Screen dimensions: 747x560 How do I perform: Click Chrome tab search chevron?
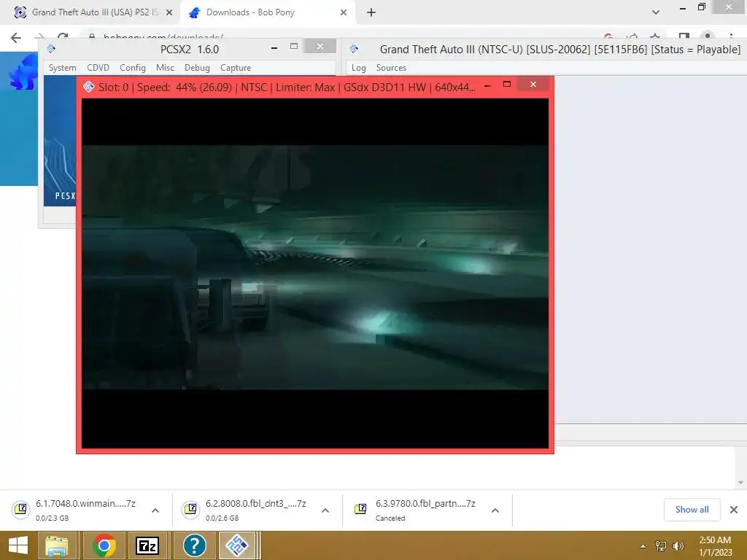[x=656, y=12]
